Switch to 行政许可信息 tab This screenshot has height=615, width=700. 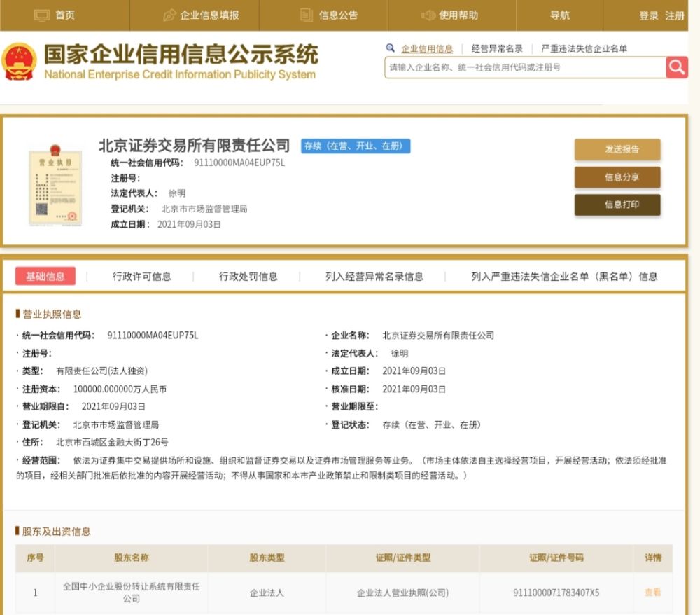(x=141, y=277)
